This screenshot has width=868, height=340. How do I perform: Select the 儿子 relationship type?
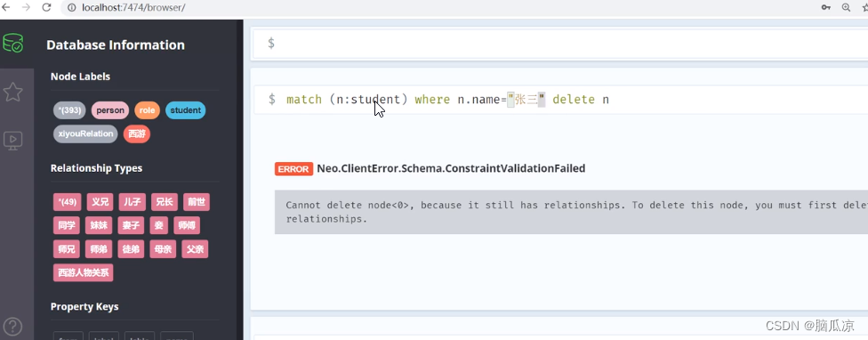click(132, 202)
